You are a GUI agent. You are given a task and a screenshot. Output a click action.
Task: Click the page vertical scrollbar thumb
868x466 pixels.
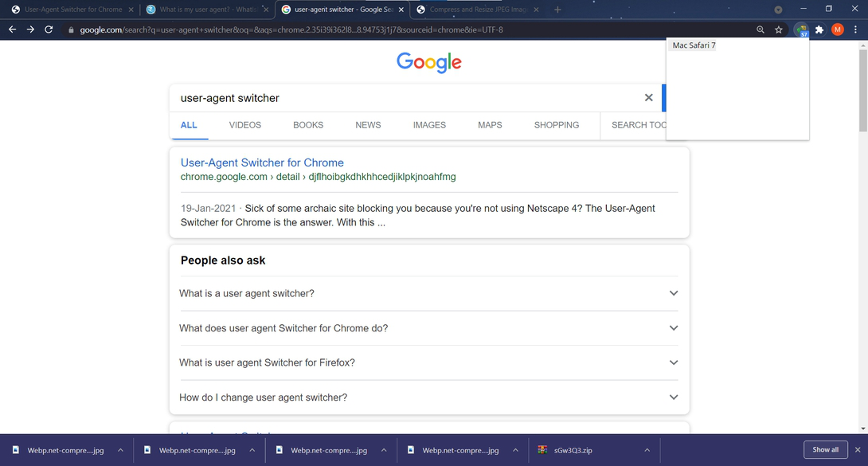[863, 91]
